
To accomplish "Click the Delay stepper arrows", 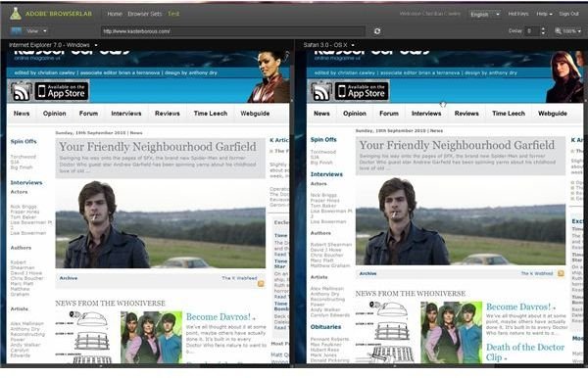I will [543, 31].
